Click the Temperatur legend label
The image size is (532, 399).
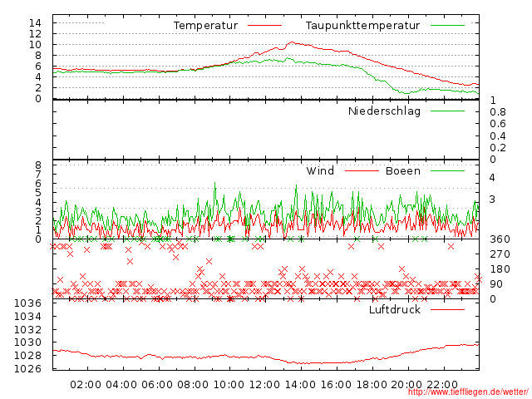[x=205, y=26]
